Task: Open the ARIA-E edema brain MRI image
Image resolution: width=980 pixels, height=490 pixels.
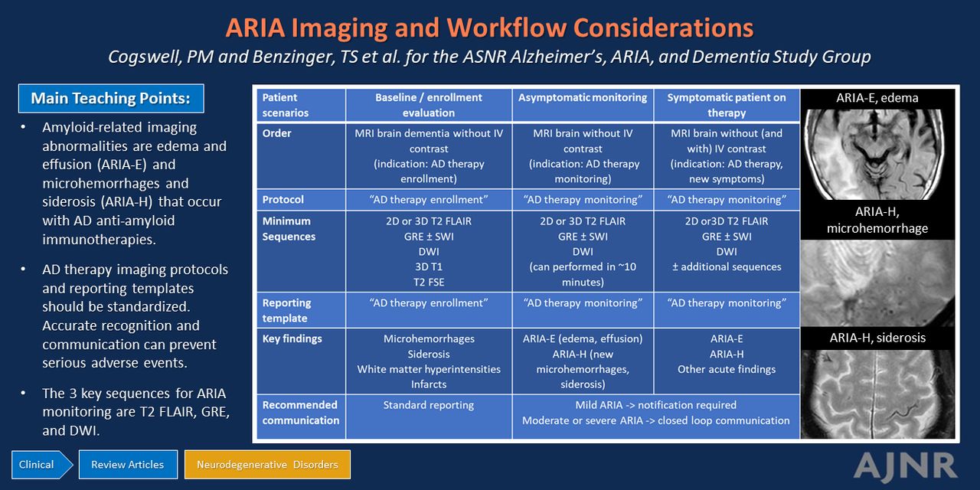Action: pyautogui.click(x=878, y=154)
